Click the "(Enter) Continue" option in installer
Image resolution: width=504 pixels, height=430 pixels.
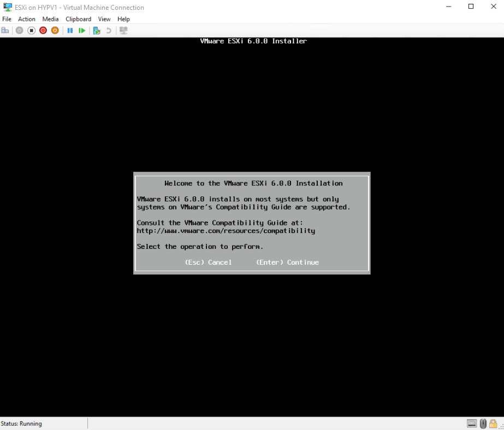287,262
